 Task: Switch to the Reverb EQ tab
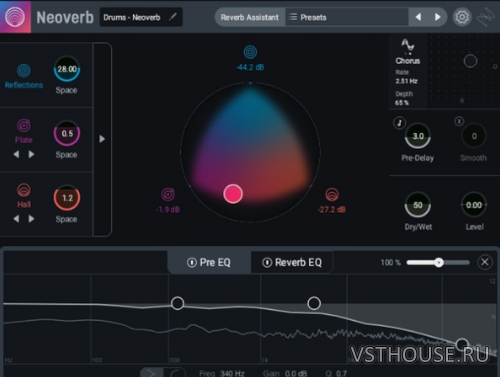point(292,262)
